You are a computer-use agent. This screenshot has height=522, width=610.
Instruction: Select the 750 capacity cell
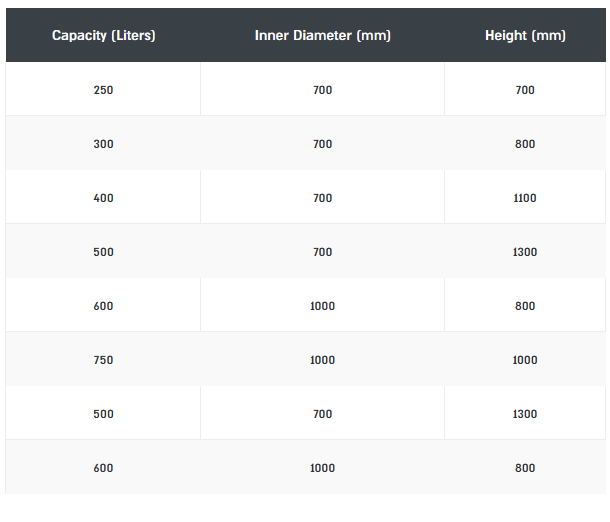[103, 360]
